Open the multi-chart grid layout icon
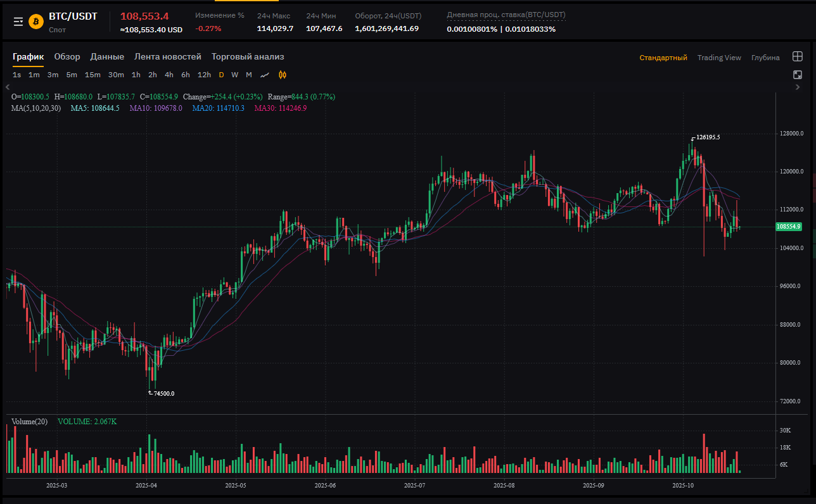This screenshot has width=816, height=504. (x=798, y=57)
